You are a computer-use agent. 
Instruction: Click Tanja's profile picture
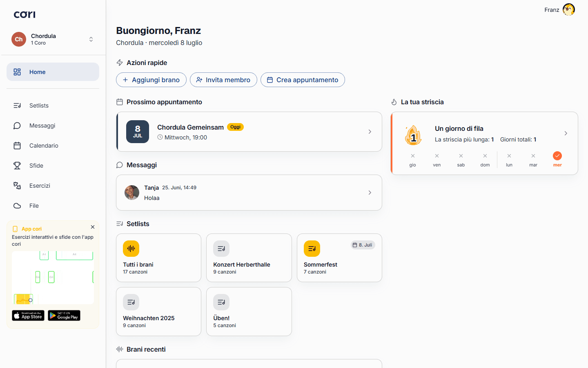[132, 193]
